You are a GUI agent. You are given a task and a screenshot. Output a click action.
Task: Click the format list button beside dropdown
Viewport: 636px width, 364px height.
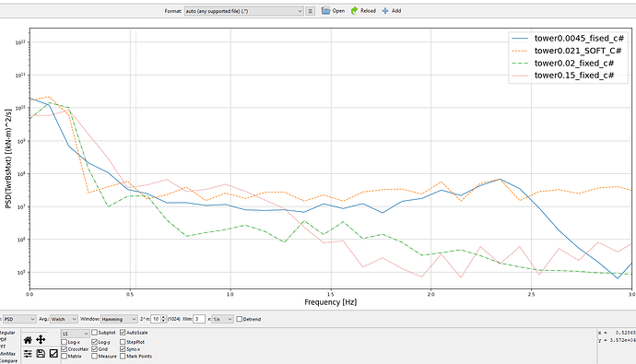coord(311,11)
